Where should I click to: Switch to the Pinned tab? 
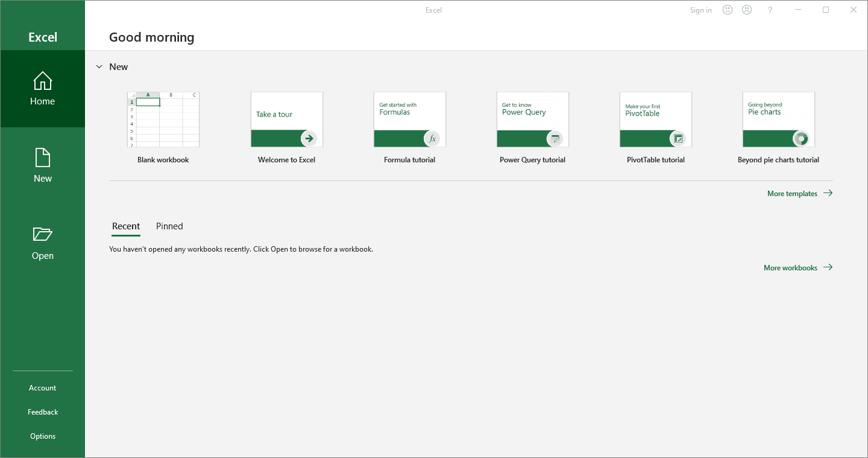coord(169,226)
